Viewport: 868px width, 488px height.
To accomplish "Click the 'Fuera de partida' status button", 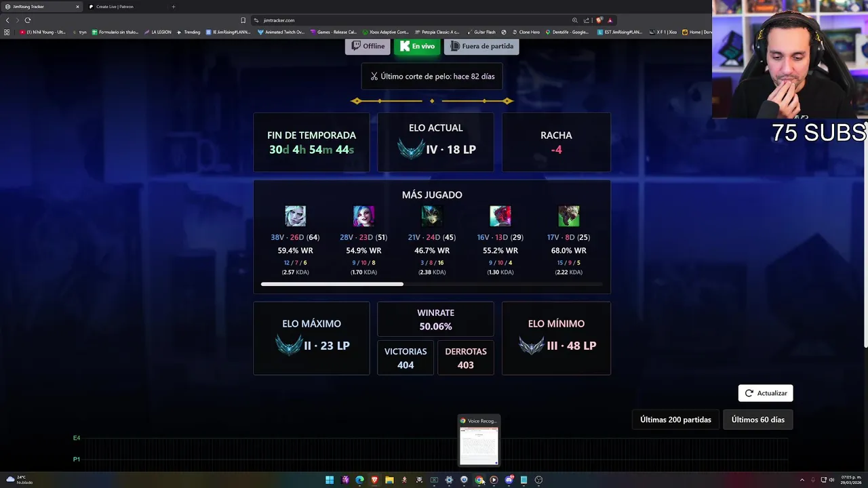I will click(481, 46).
